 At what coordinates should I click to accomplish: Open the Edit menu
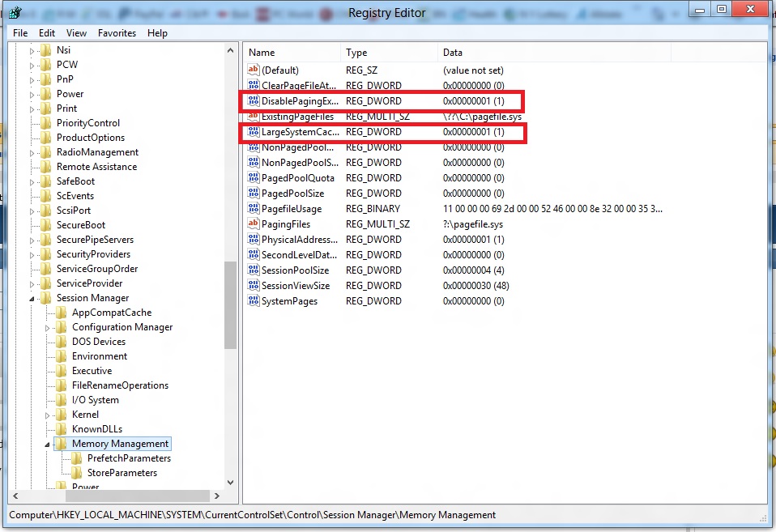(x=47, y=33)
